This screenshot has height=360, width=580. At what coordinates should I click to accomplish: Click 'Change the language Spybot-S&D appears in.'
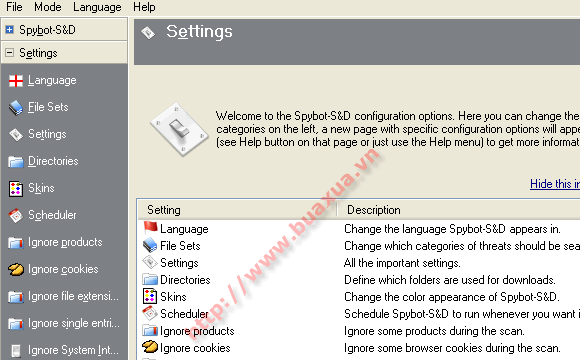tap(452, 229)
